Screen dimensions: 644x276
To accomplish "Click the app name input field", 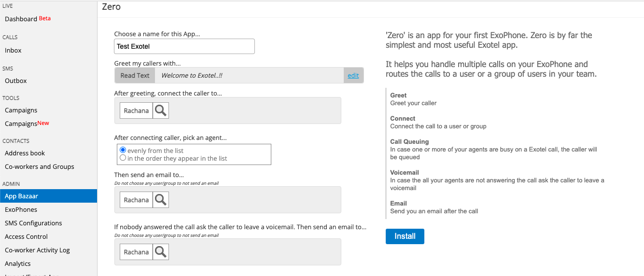I will coord(184,46).
